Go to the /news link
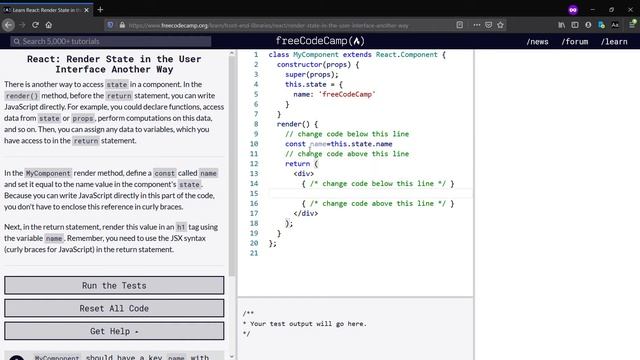The height and width of the screenshot is (360, 640). click(537, 41)
